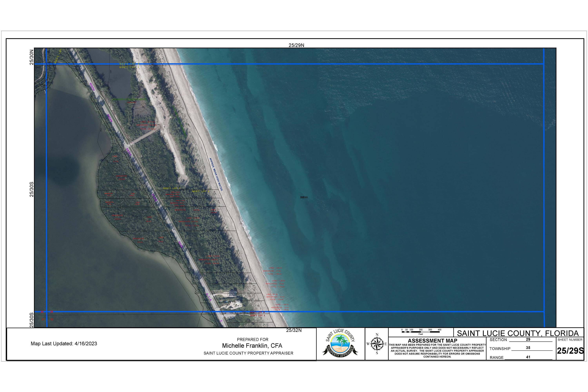Click the Section value 29

pyautogui.click(x=528, y=339)
